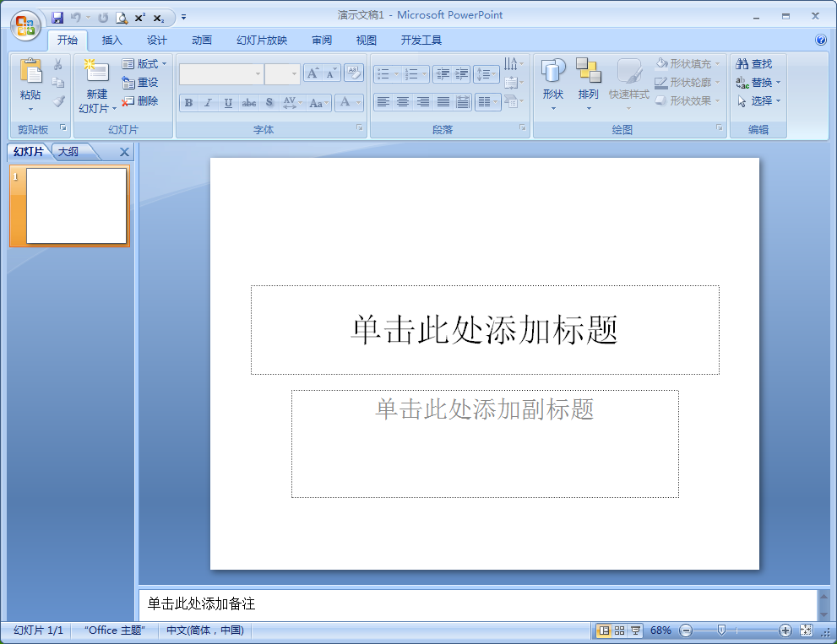Open the 设计 ribbon tab
Viewport: 837px width, 644px height.
[x=157, y=40]
